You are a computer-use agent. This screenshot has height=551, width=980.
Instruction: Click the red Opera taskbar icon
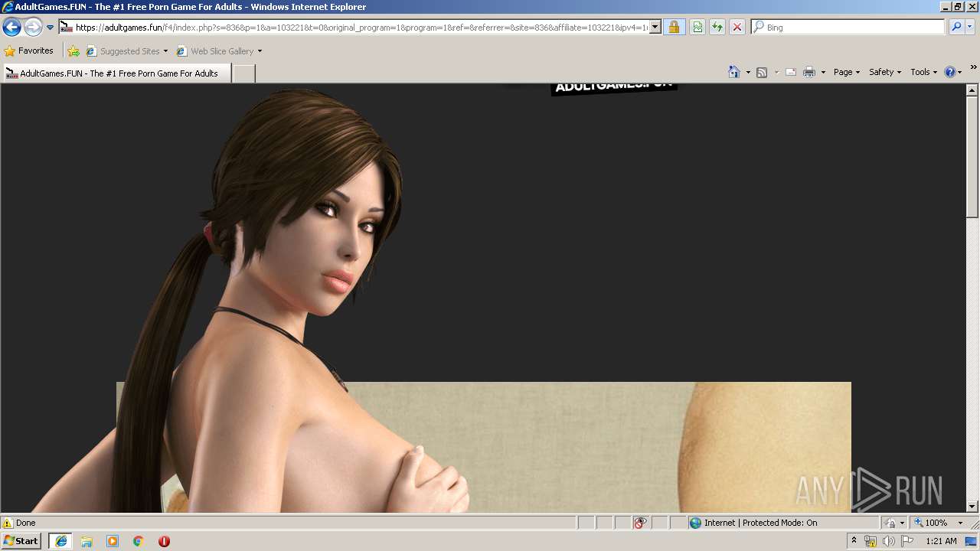click(x=164, y=541)
